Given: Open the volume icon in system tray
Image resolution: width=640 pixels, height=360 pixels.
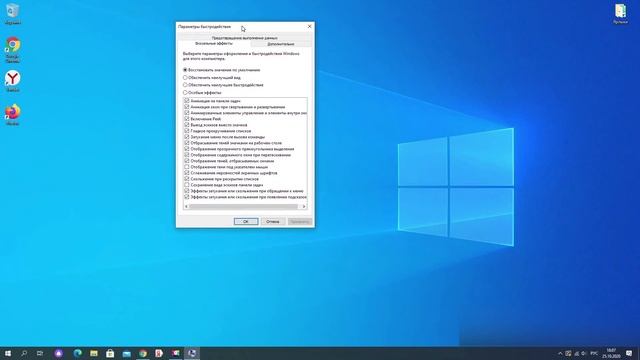Looking at the screenshot, I should coord(583,353).
